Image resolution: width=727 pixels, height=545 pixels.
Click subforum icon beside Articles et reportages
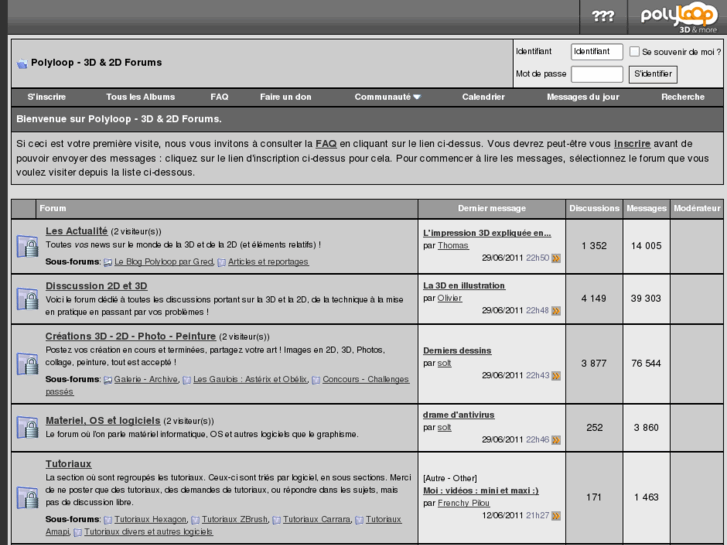click(x=222, y=263)
